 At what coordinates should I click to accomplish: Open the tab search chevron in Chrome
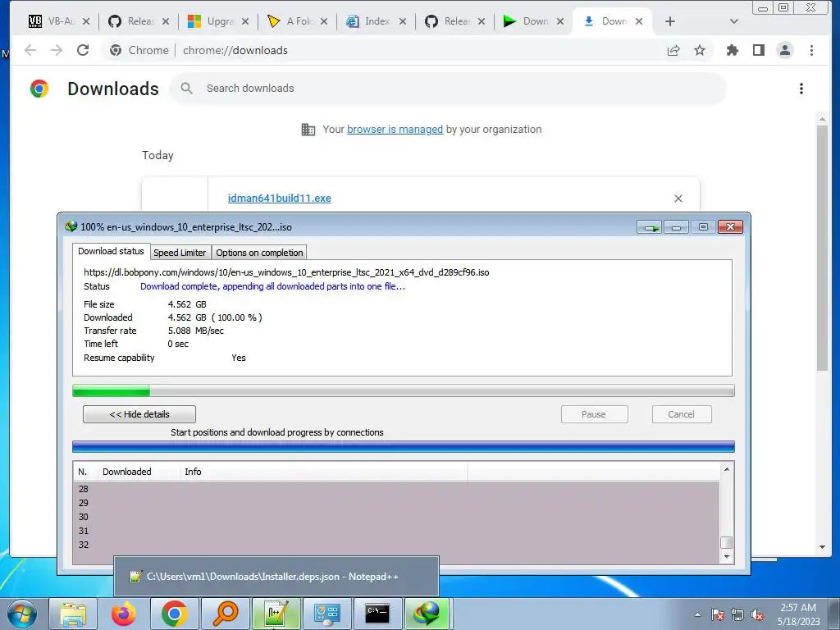tap(734, 21)
